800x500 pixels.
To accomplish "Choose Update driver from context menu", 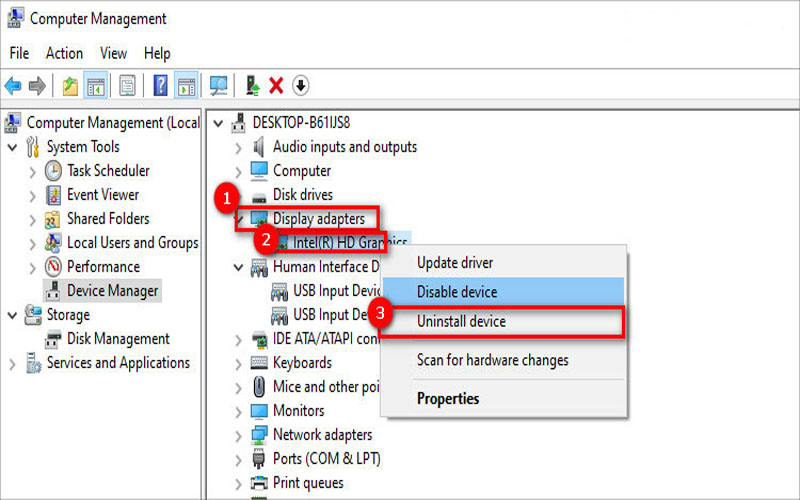I will click(504, 263).
